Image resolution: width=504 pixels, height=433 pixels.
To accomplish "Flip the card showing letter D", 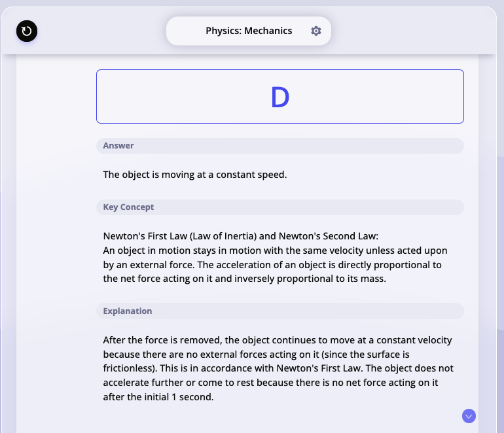I will (280, 96).
